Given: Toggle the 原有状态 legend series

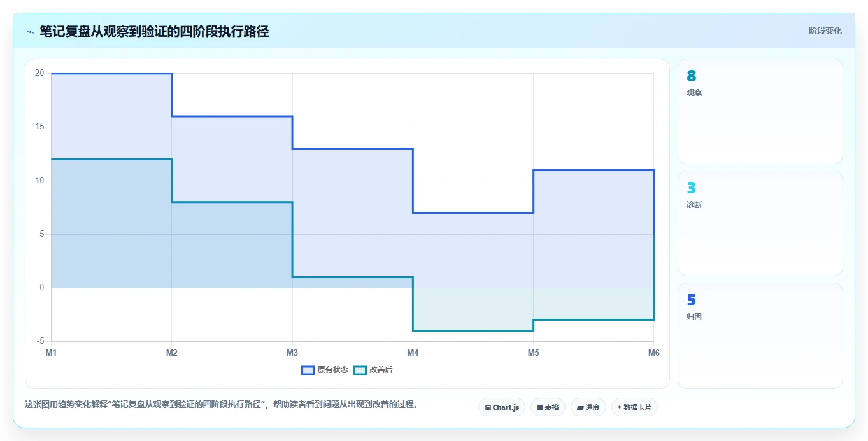Looking at the screenshot, I should pos(325,370).
